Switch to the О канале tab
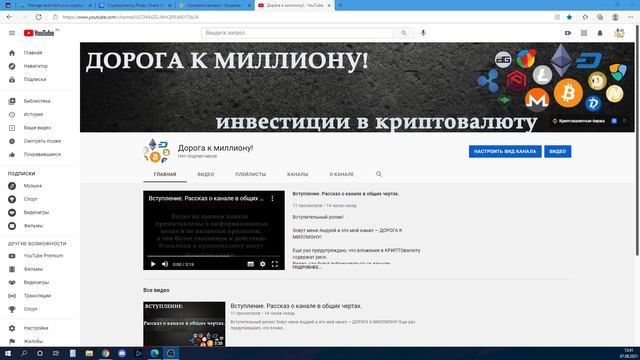 (x=342, y=174)
